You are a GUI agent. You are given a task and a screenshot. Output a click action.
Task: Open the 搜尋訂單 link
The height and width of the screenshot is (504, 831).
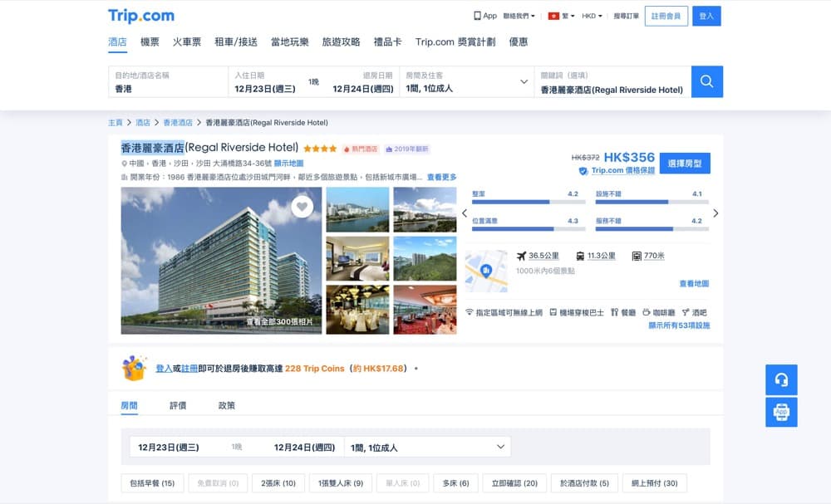pos(627,16)
